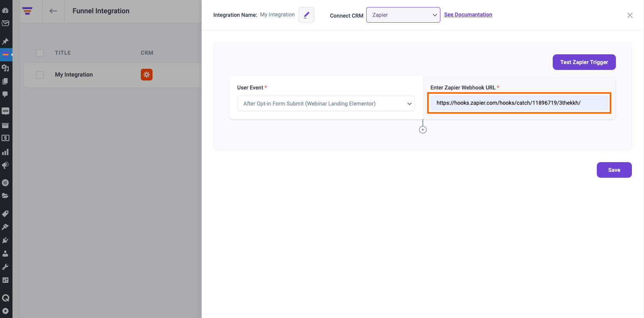Open the Q-shaped plugin sidebar icon
Image resolution: width=644 pixels, height=318 pixels.
[x=5, y=298]
